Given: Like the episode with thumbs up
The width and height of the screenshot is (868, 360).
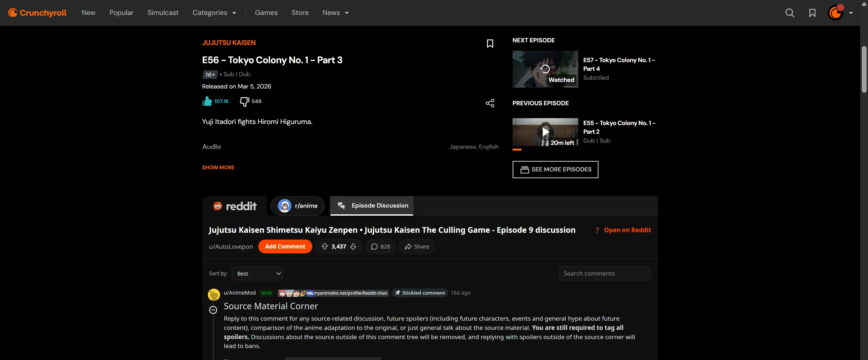Looking at the screenshot, I should (x=207, y=101).
